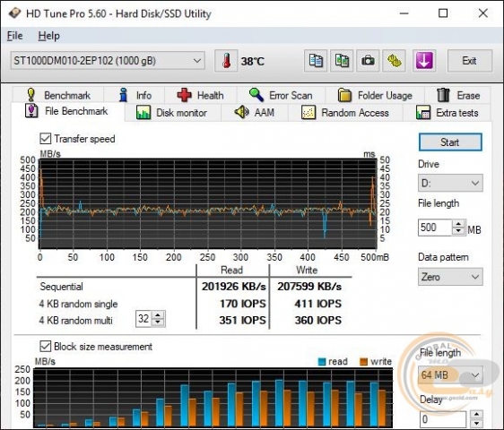Click the thermometer temperature icon
This screenshot has width=504, height=430.
[x=226, y=61]
